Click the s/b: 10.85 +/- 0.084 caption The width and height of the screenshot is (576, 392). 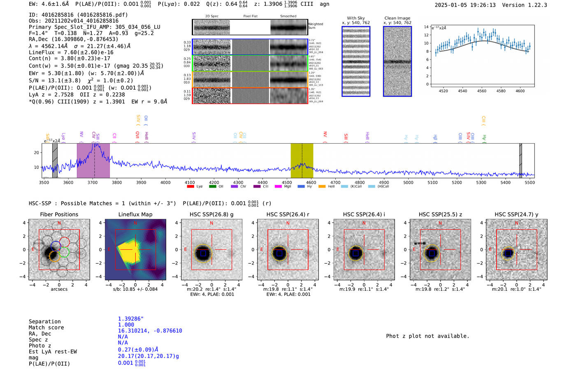pos(135,289)
